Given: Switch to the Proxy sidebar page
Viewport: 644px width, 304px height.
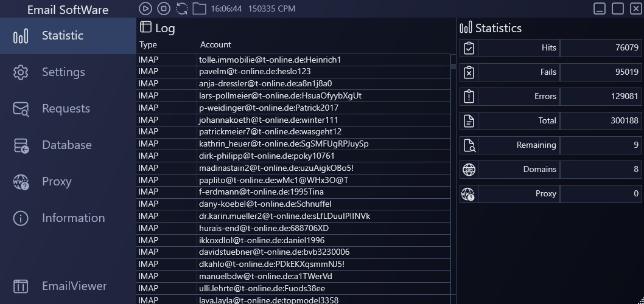Looking at the screenshot, I should 56,182.
